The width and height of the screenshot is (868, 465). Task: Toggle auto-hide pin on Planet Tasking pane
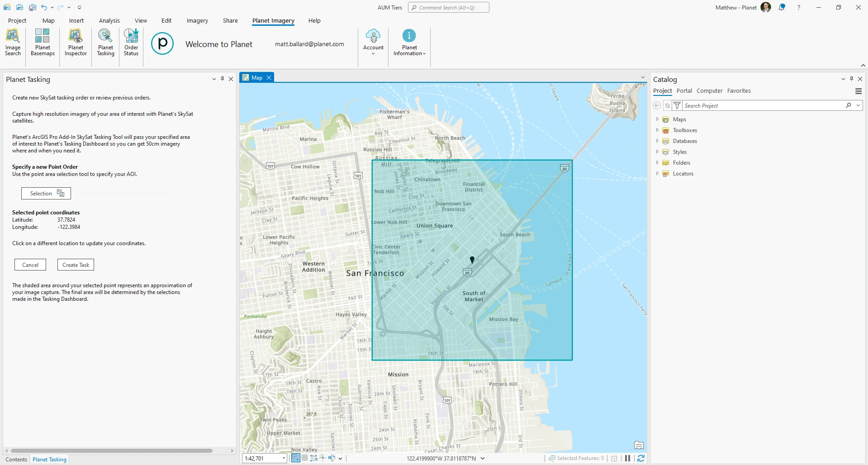click(222, 79)
